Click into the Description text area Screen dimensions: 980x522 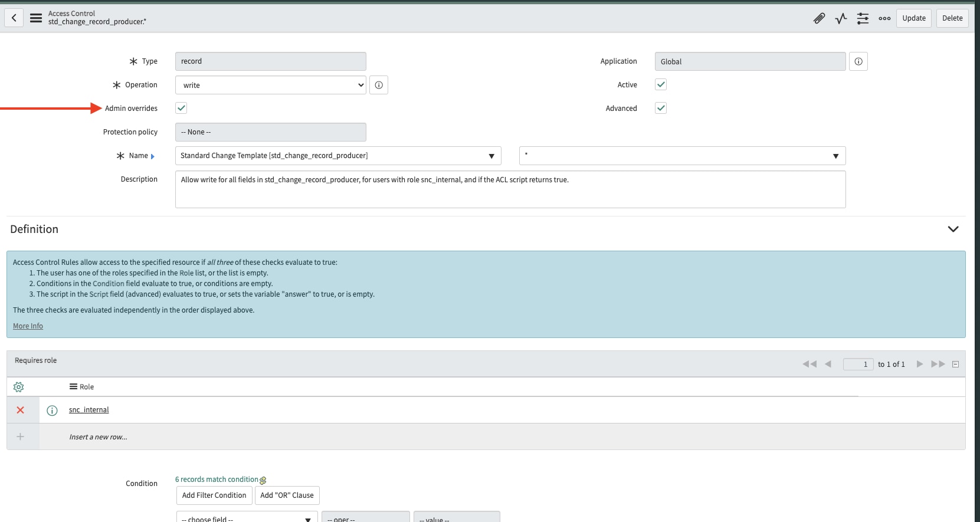point(510,189)
